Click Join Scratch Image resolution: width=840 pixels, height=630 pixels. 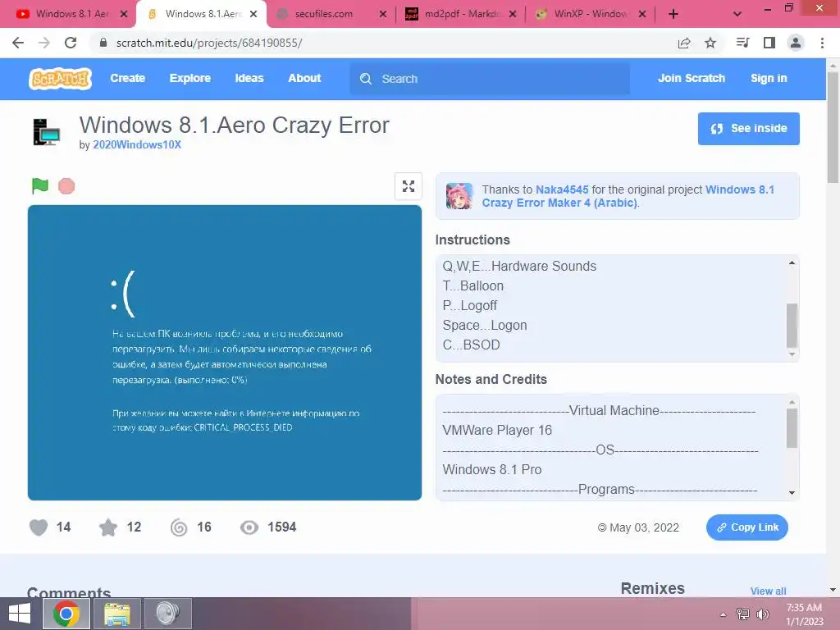(x=691, y=78)
